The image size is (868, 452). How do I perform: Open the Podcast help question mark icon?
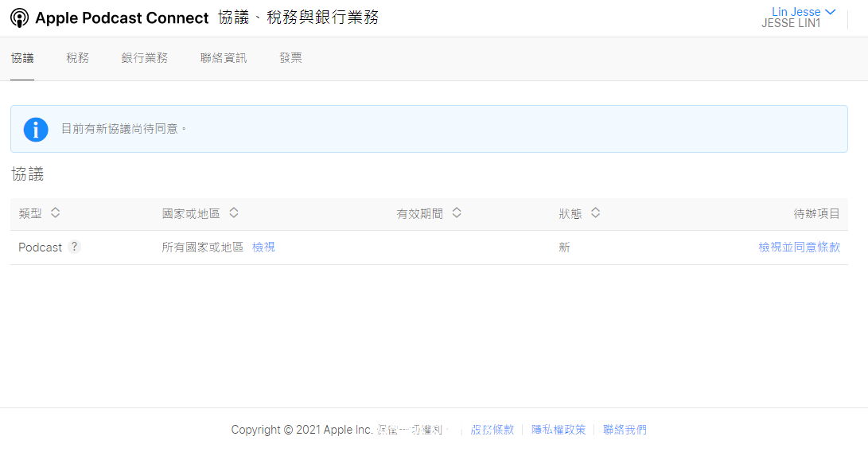pos(74,247)
